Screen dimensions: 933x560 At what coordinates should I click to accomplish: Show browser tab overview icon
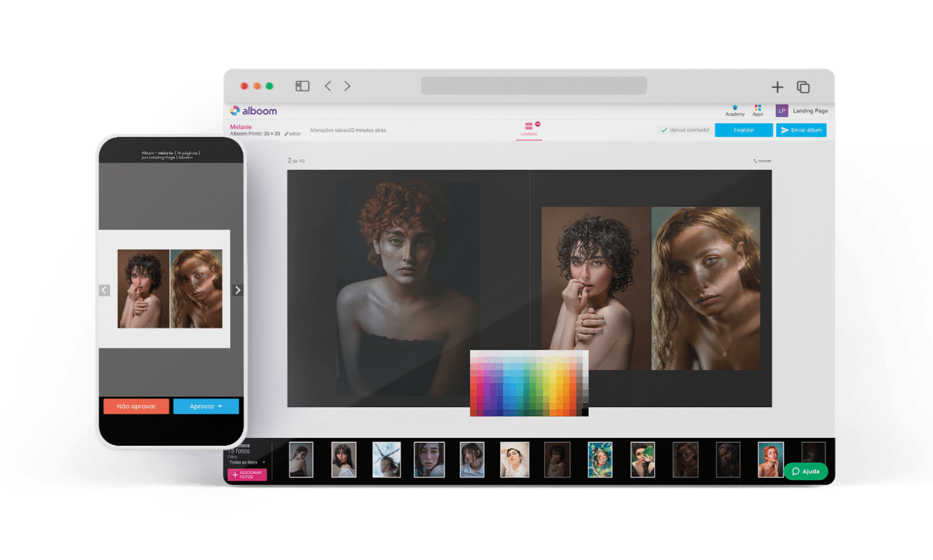(x=803, y=87)
